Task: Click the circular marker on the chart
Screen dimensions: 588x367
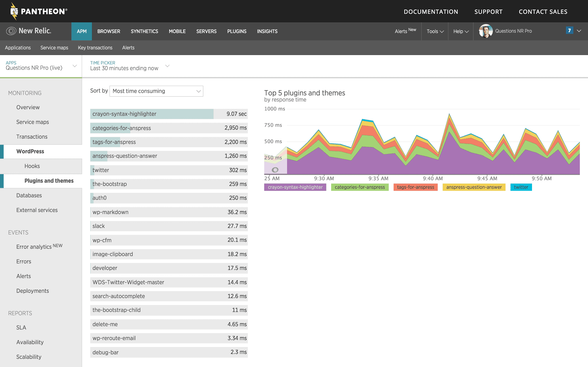Action: pos(275,170)
